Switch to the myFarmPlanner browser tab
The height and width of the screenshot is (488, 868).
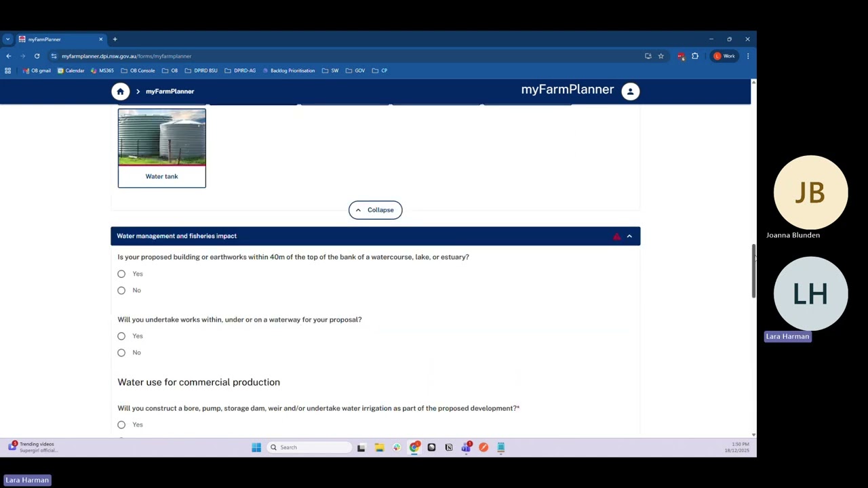pos(60,39)
